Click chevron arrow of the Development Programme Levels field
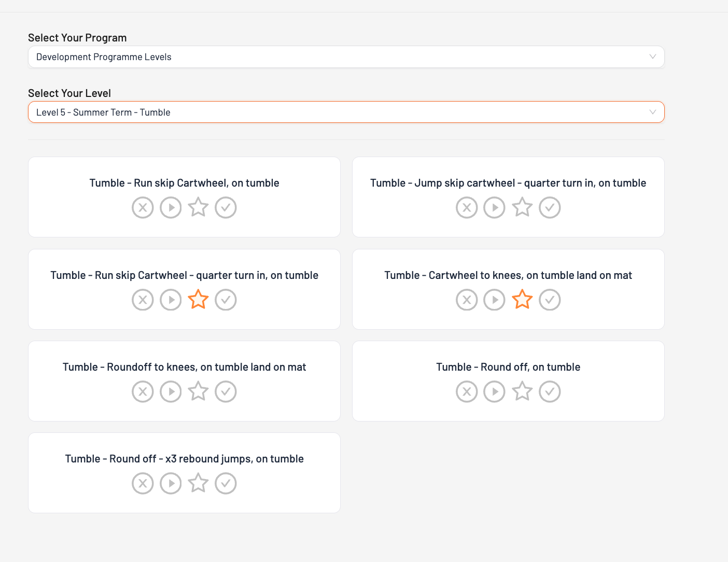 point(653,57)
